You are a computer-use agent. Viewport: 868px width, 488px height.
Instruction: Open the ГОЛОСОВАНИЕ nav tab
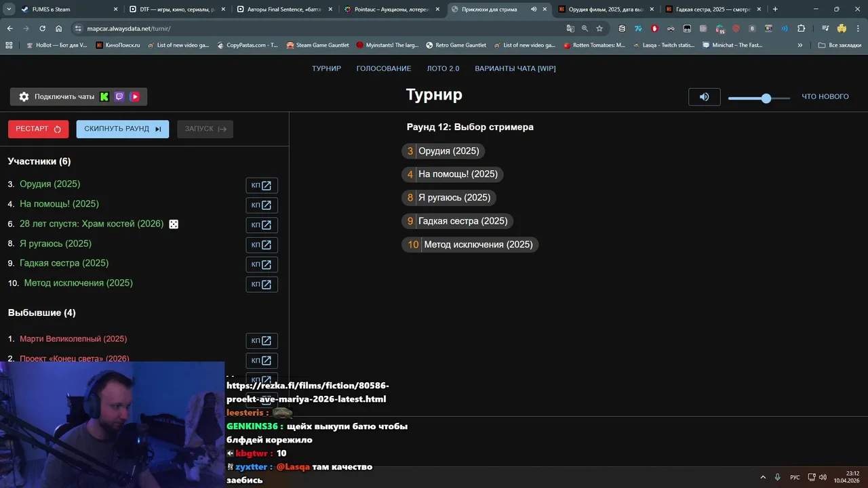click(384, 68)
